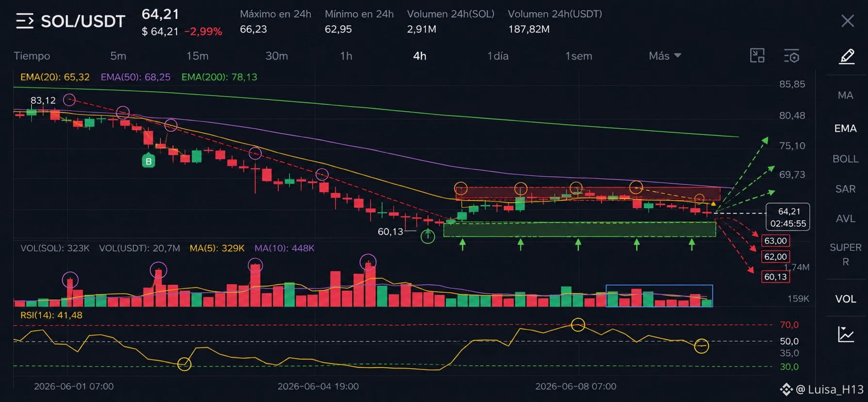
Task: Switch to the Tiempo view
Action: pos(32,56)
